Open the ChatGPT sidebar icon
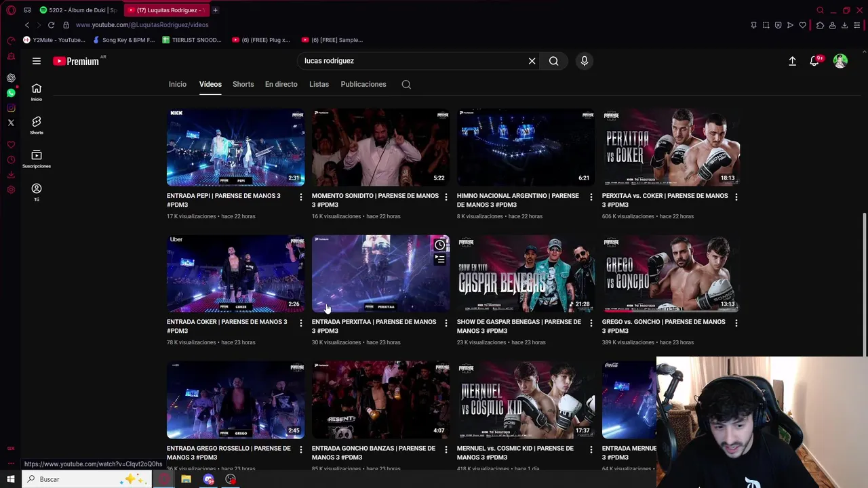The width and height of the screenshot is (868, 488). (11, 78)
